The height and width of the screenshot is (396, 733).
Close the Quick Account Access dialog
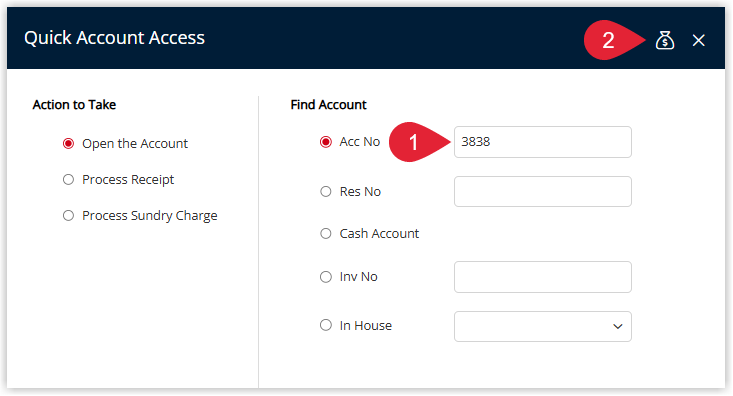click(698, 41)
